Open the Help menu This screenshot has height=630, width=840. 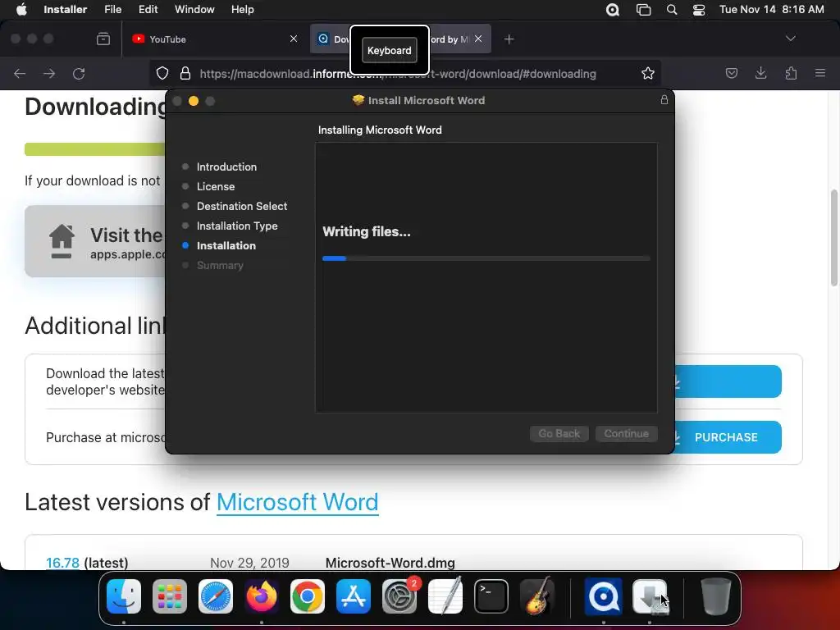242,10
